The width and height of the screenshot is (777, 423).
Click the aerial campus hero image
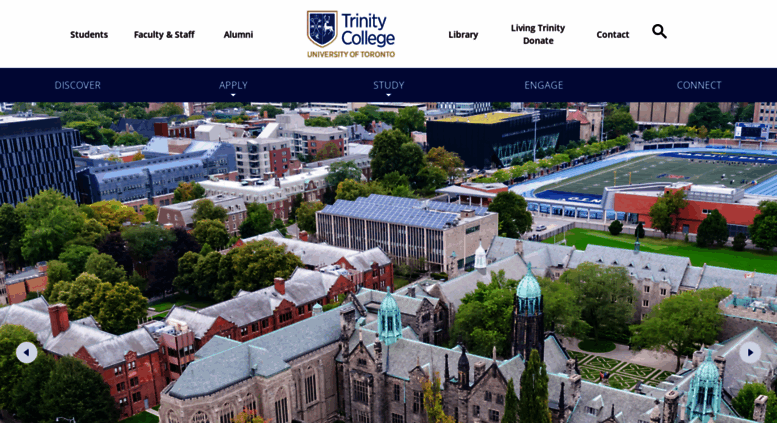tap(388, 263)
